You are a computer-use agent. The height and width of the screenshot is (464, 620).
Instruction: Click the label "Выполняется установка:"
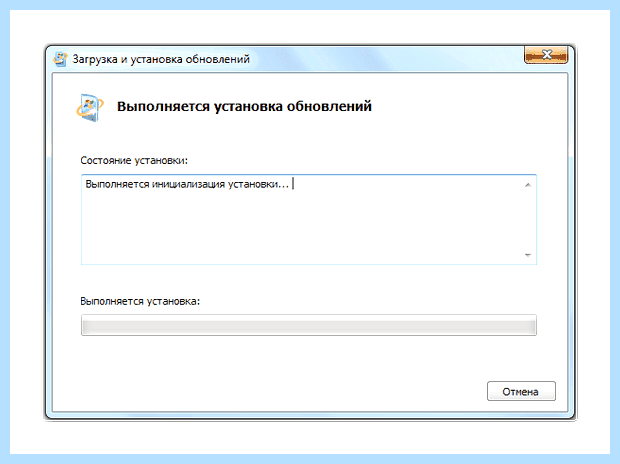point(140,301)
